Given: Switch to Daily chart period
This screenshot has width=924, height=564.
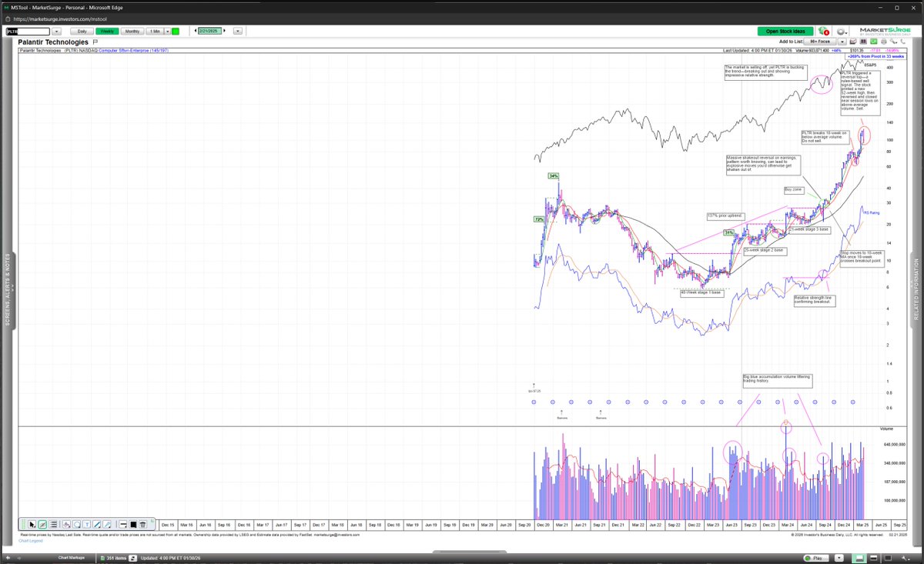Looking at the screenshot, I should [82, 31].
